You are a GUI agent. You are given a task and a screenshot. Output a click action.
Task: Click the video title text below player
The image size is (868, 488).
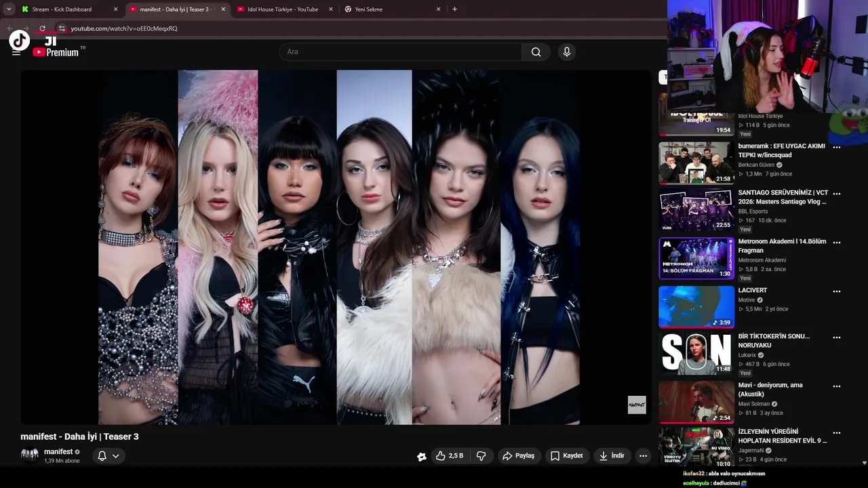click(x=80, y=436)
